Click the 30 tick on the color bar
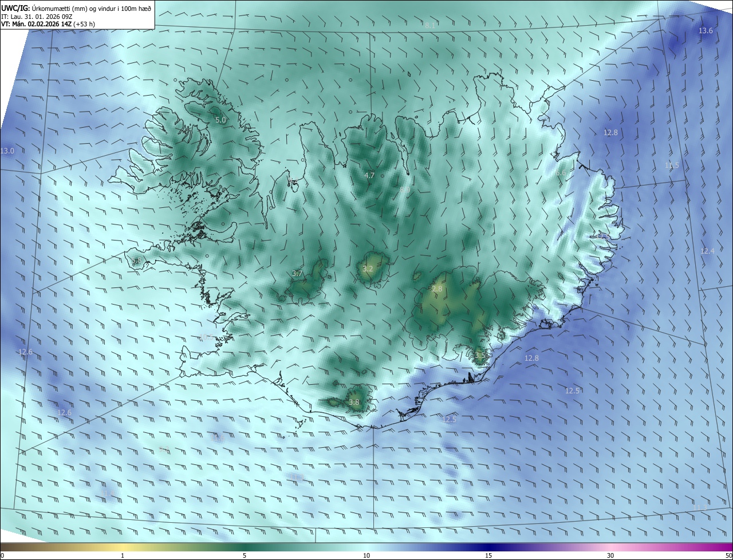This screenshot has width=733, height=560. 610,555
